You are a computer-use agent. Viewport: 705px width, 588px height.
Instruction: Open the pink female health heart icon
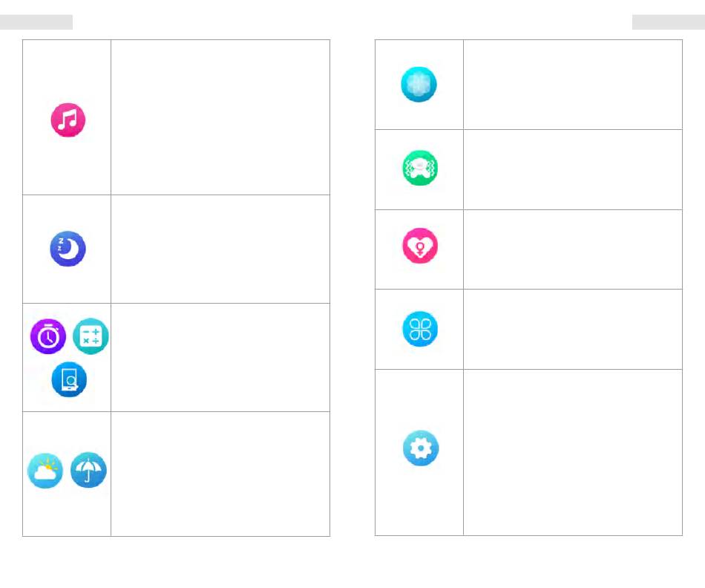(420, 246)
